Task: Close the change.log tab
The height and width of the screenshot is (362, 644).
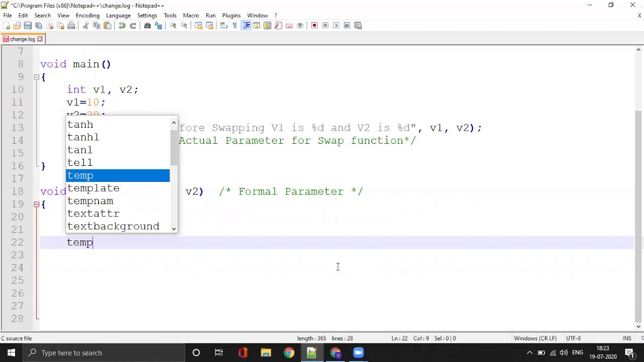Action: pyautogui.click(x=40, y=39)
